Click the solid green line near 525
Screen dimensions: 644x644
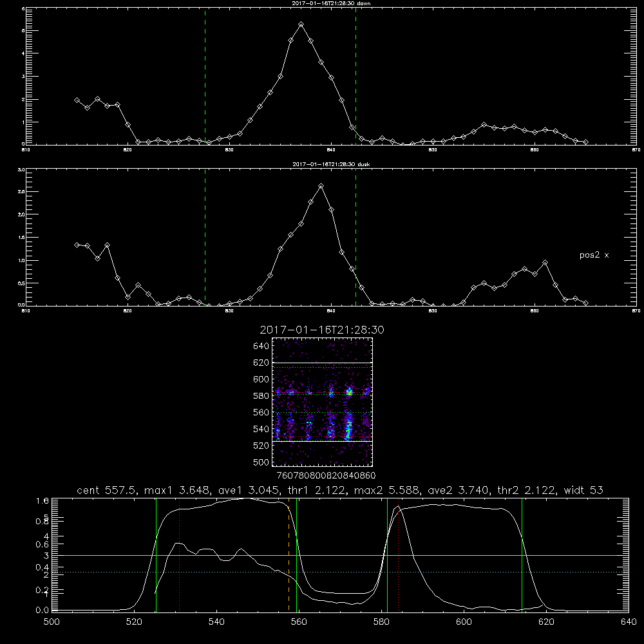[x=156, y=554]
